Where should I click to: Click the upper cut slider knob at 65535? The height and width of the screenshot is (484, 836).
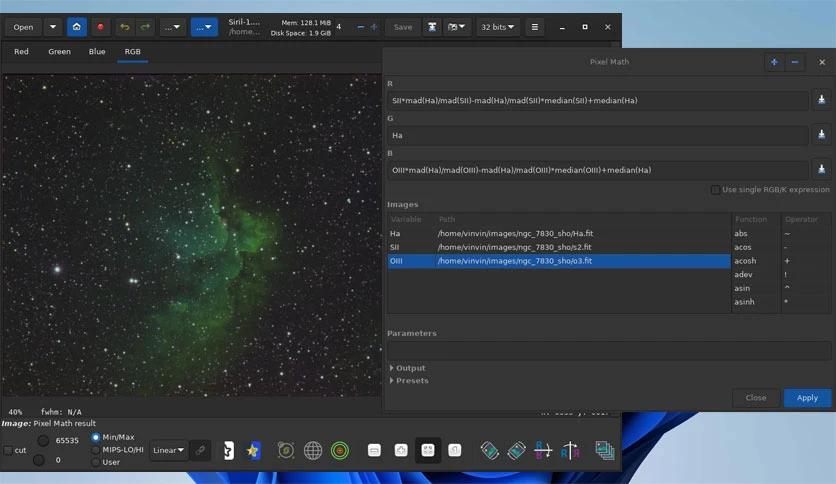tap(44, 440)
